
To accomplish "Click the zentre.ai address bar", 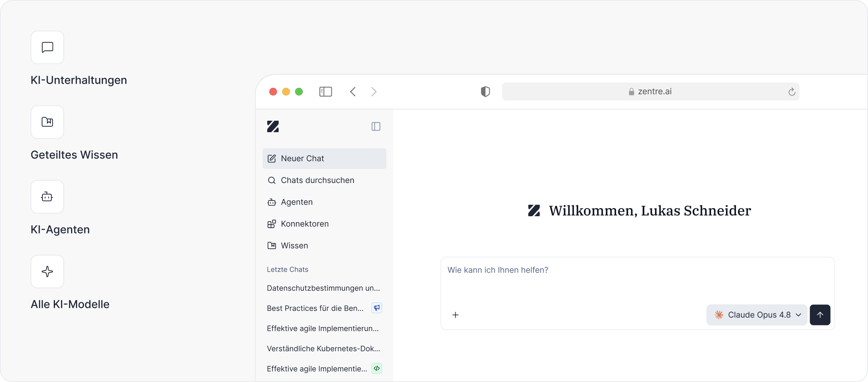I will click(650, 92).
